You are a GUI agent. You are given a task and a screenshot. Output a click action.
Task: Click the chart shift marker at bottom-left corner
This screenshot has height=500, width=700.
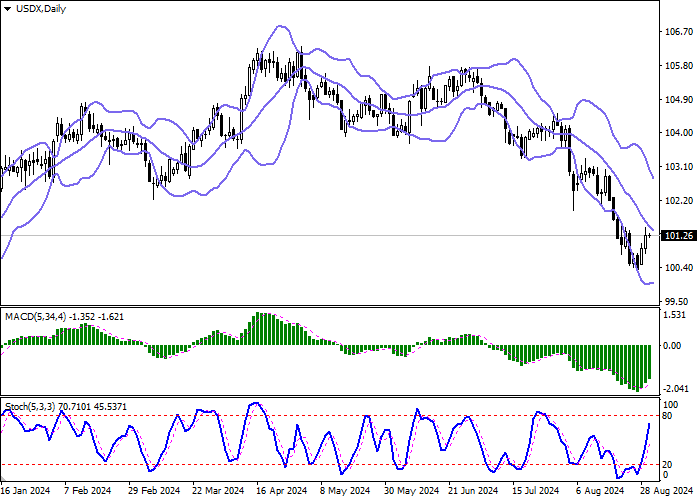[x=3, y=478]
